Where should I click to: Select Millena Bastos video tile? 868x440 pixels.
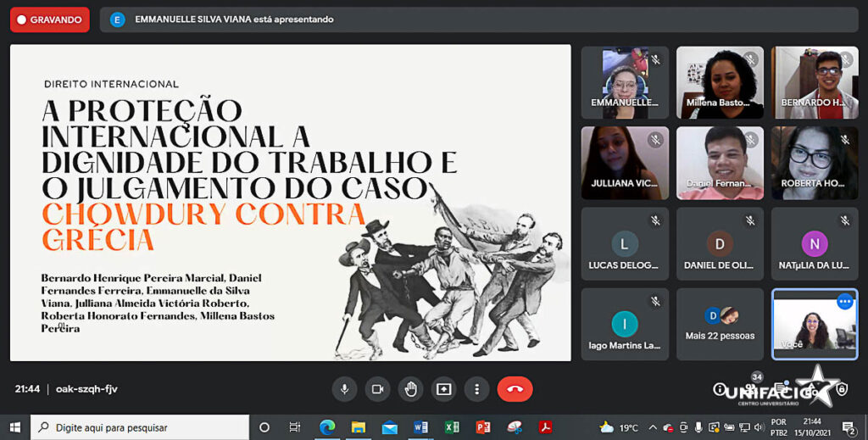tap(720, 82)
